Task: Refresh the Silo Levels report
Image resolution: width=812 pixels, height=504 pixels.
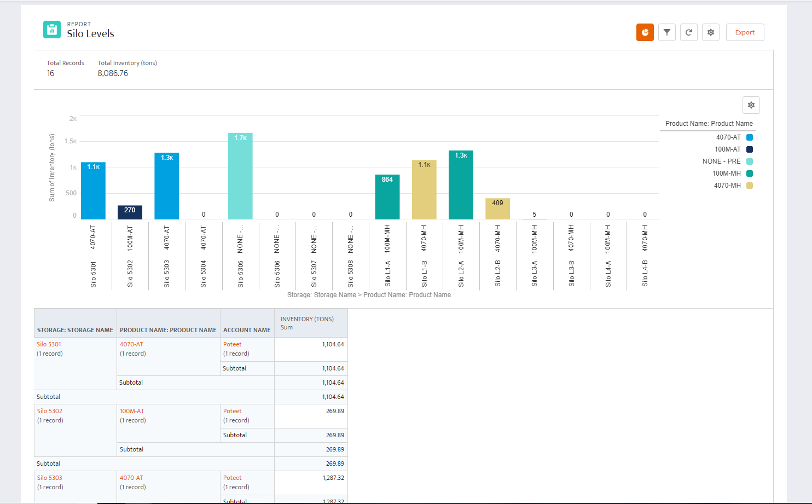Action: [x=689, y=32]
